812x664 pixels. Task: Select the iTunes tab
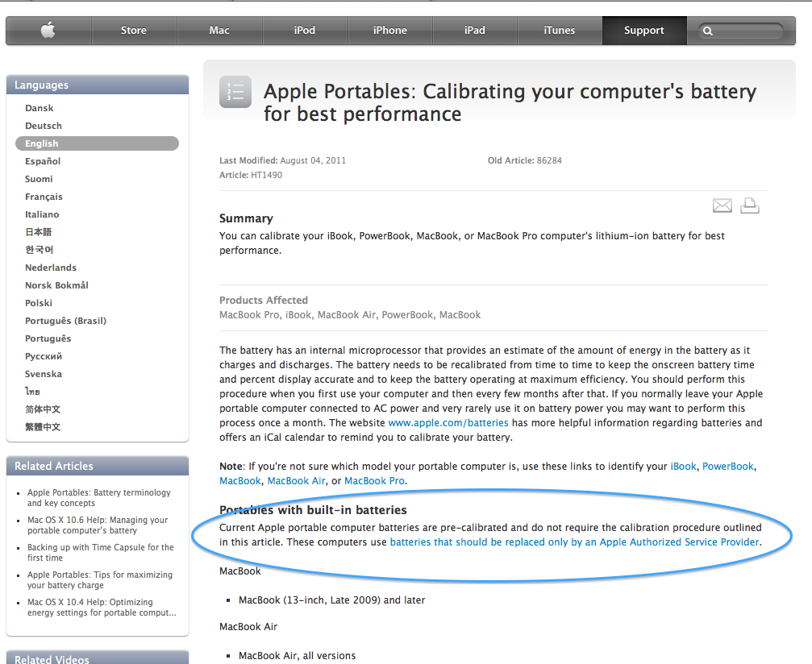click(560, 30)
